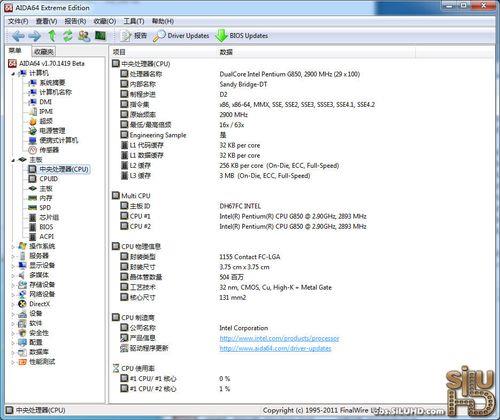This screenshot has height=420, width=500.
Task: Expand the 存储设备 tree node
Action: pos(13,285)
